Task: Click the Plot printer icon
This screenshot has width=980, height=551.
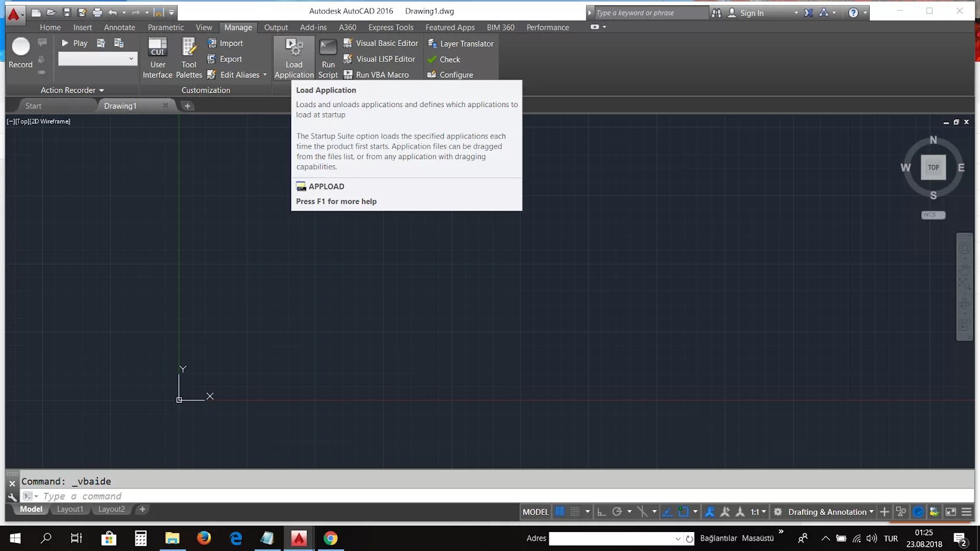Action: (97, 12)
